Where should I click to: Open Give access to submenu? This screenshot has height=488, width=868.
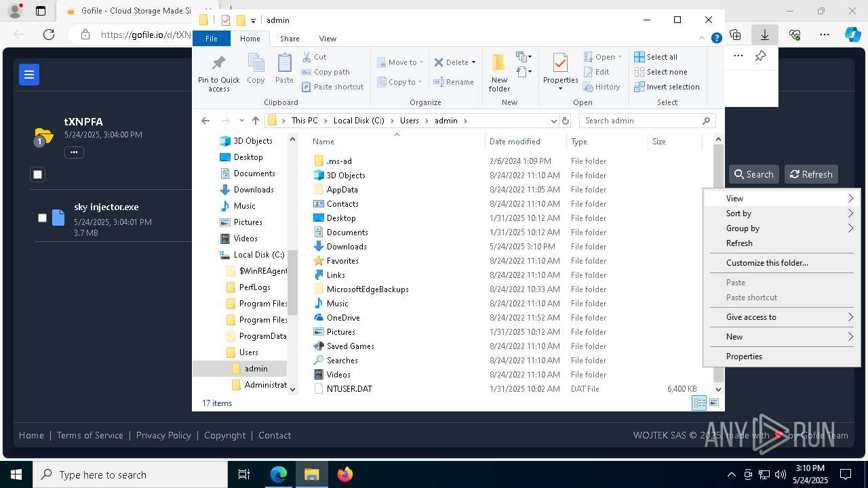coord(781,317)
